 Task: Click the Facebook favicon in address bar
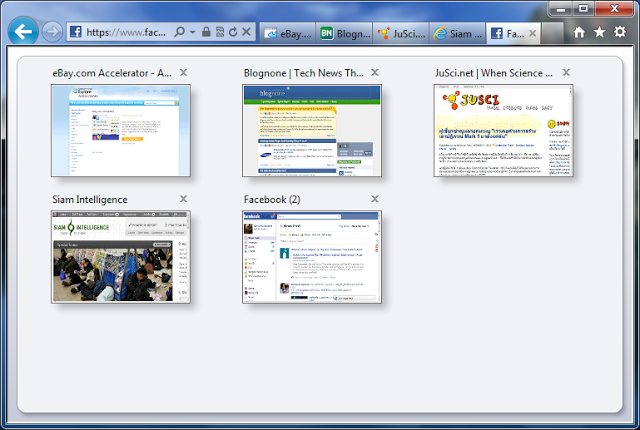click(76, 31)
